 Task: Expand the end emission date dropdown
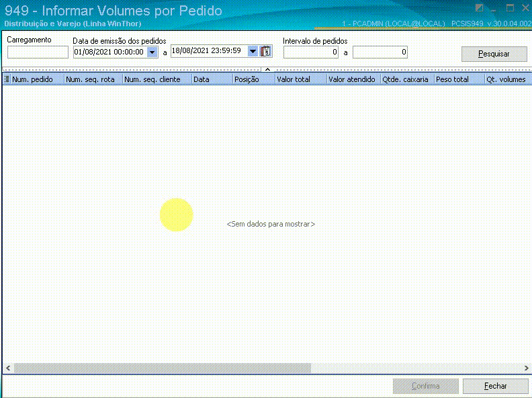253,51
